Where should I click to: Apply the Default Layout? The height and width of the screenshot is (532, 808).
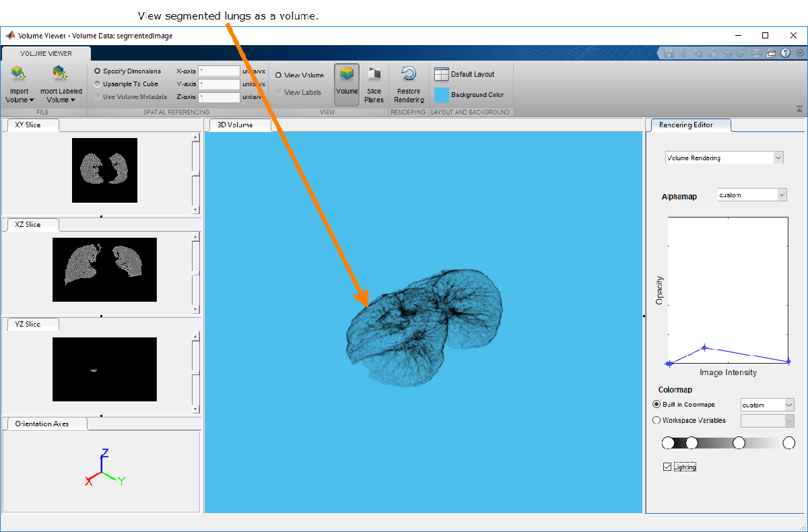coord(465,75)
